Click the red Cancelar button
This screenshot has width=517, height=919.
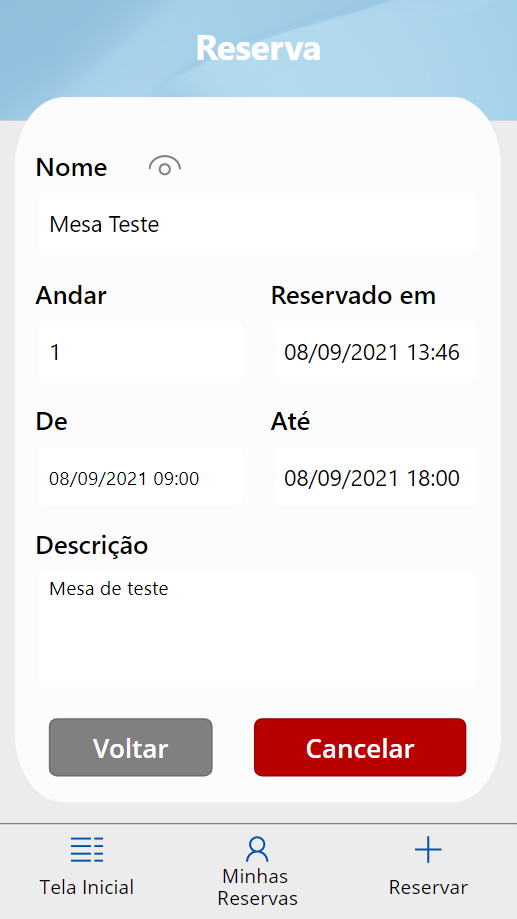pyautogui.click(x=360, y=747)
